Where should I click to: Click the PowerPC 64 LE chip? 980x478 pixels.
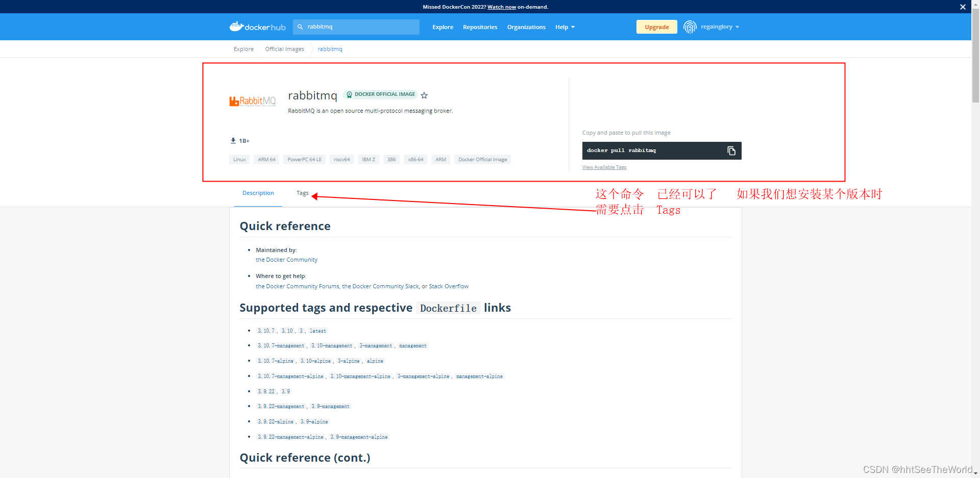pos(304,160)
